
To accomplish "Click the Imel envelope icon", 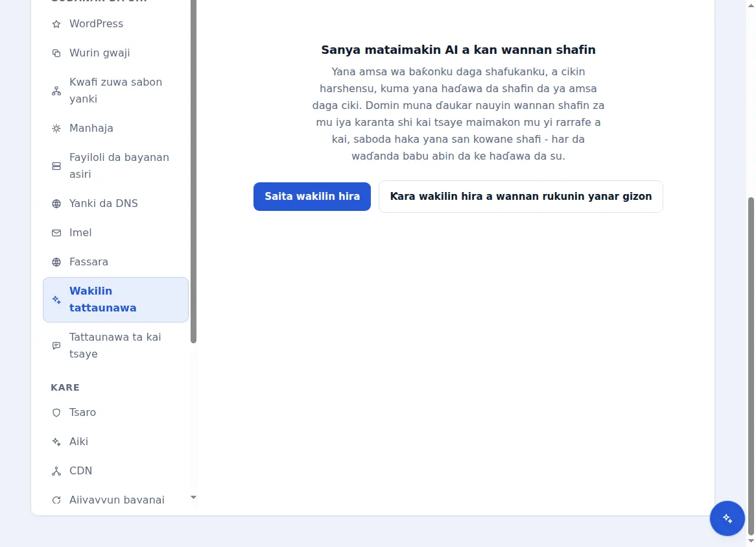I will coord(56,233).
